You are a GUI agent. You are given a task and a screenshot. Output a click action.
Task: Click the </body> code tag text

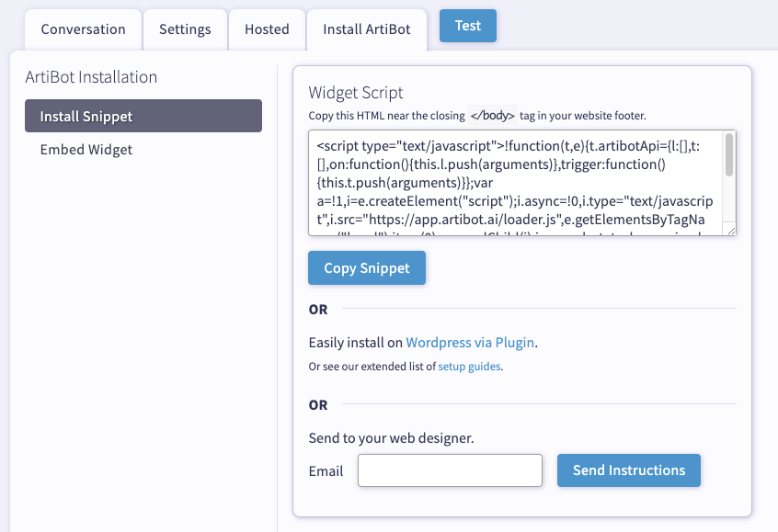[492, 116]
